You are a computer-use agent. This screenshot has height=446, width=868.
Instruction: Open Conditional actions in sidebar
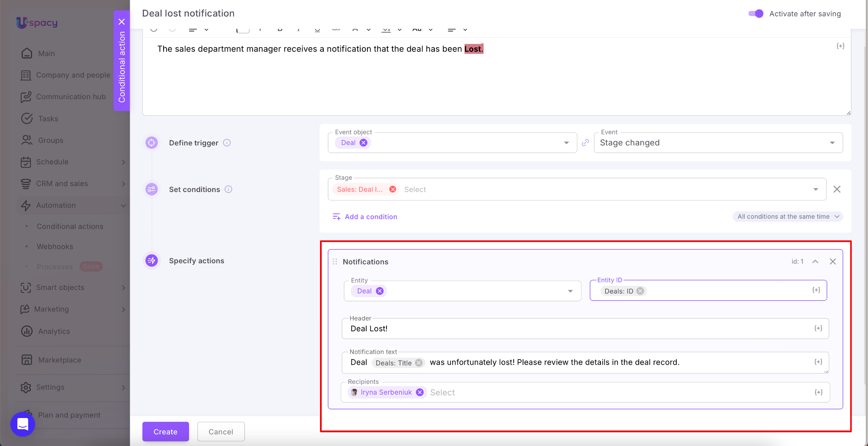coord(70,226)
